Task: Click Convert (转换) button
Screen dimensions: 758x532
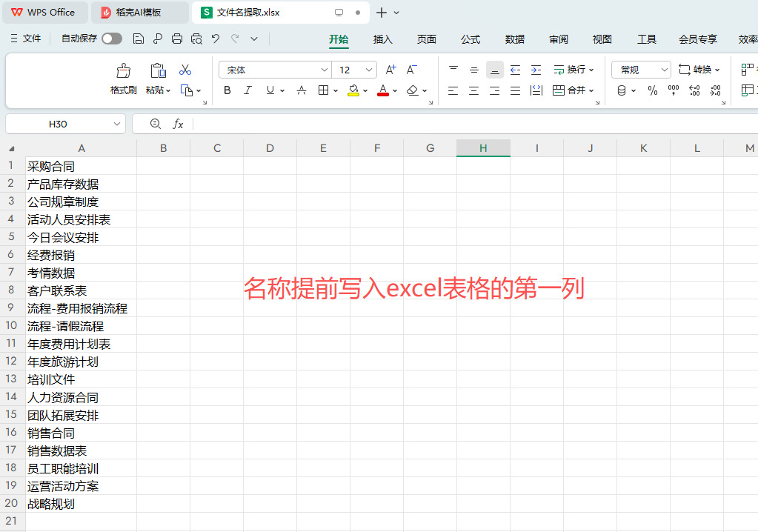Action: click(699, 70)
